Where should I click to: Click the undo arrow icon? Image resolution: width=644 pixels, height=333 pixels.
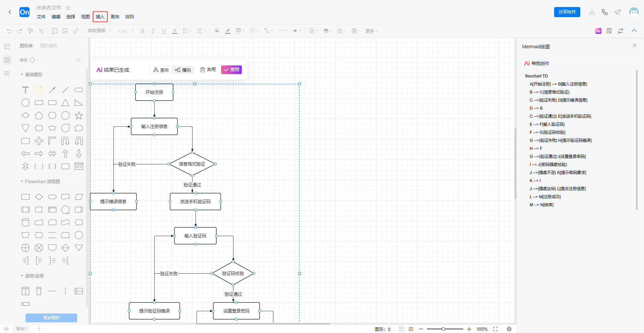pyautogui.click(x=9, y=31)
